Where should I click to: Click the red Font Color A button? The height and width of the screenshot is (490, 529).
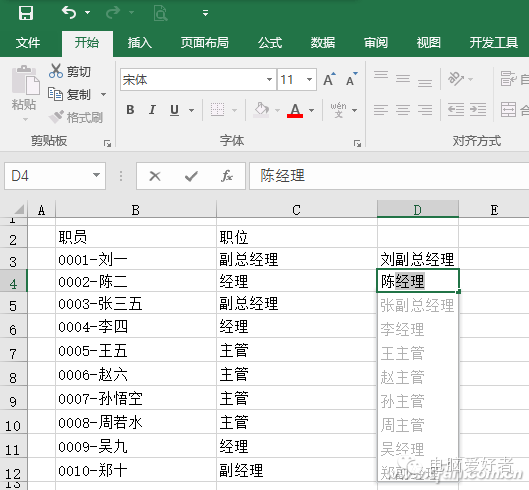(295, 110)
